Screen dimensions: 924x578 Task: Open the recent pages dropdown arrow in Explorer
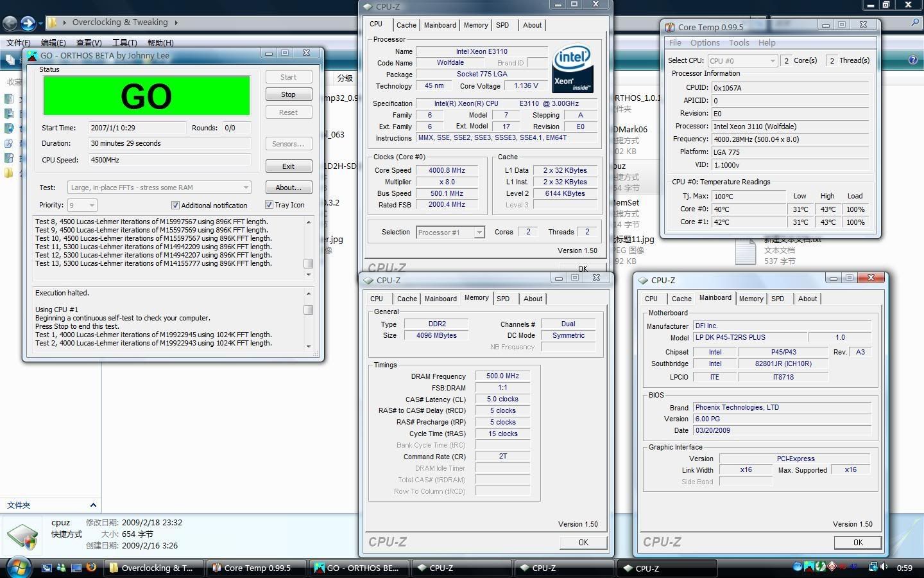coord(40,24)
